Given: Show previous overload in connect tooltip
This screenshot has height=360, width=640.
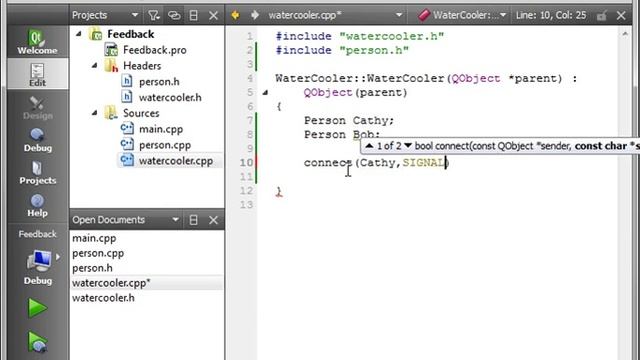Looking at the screenshot, I should coord(369,146).
